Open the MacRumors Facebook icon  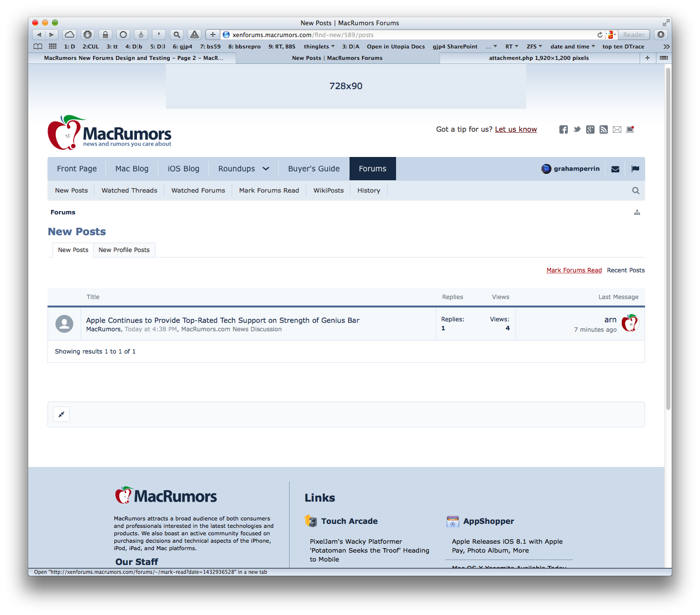[x=564, y=130]
